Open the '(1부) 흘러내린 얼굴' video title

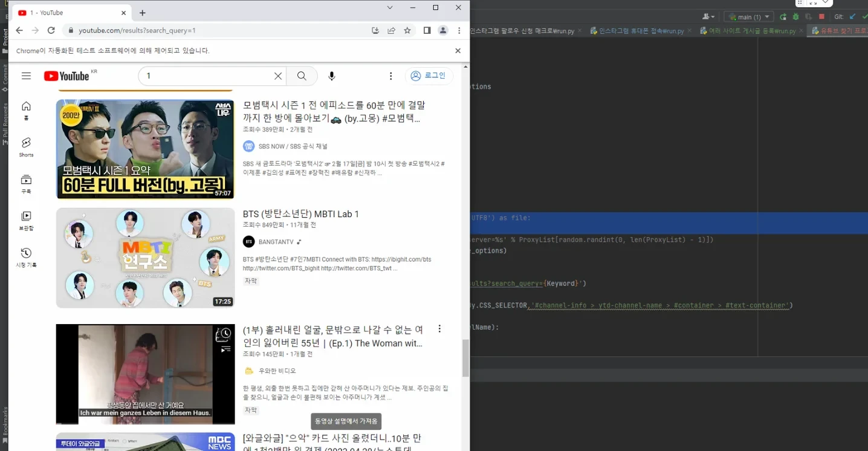[333, 336]
